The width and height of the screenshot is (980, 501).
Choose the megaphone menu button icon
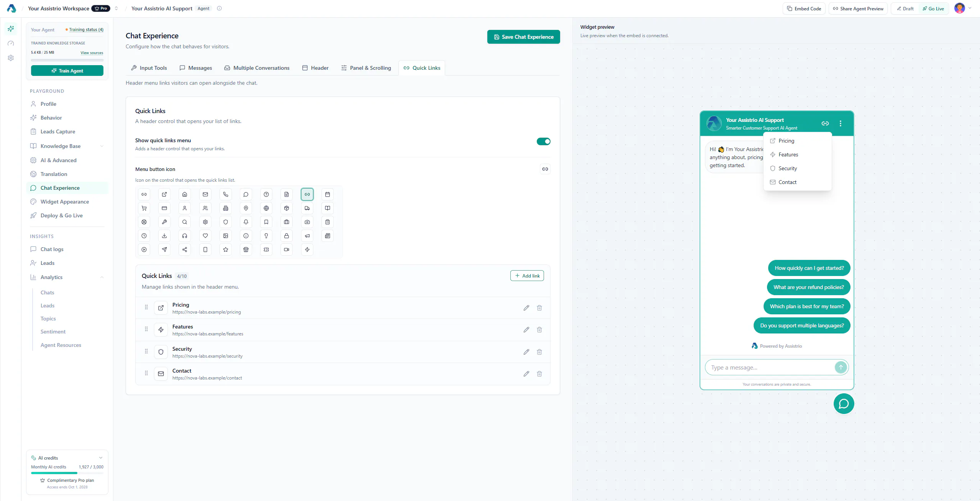tap(307, 236)
